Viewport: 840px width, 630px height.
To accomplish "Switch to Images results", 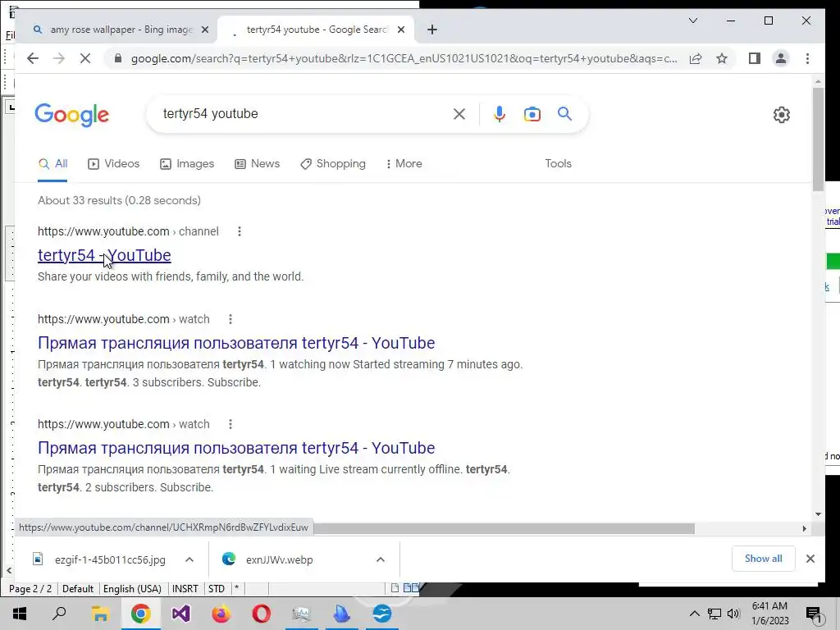I will coord(187,163).
